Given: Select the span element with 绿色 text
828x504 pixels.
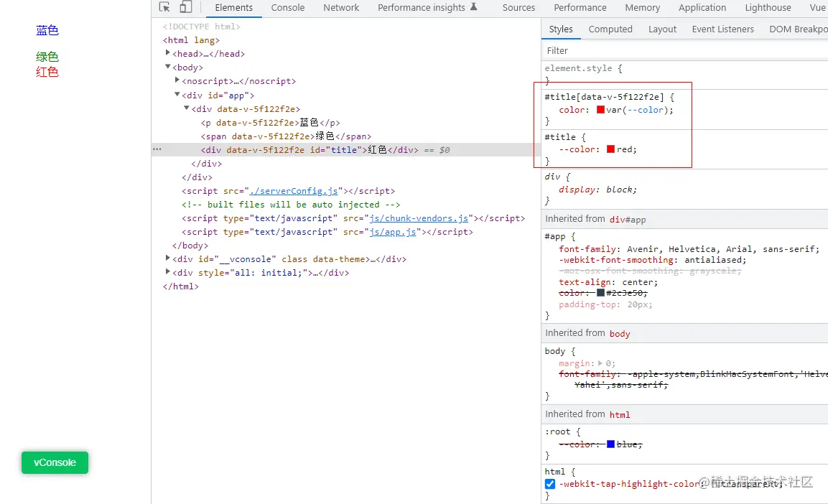Looking at the screenshot, I should [286, 136].
